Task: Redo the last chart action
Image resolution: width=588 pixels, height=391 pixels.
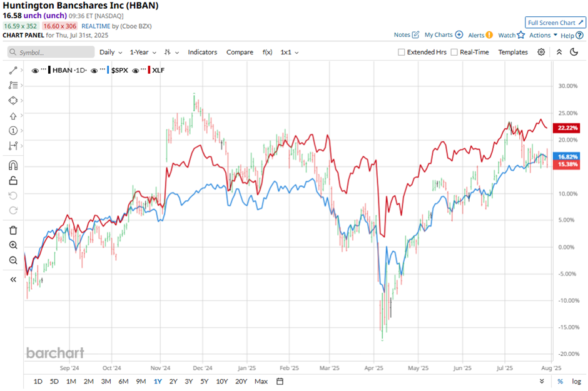Action: tap(13, 211)
